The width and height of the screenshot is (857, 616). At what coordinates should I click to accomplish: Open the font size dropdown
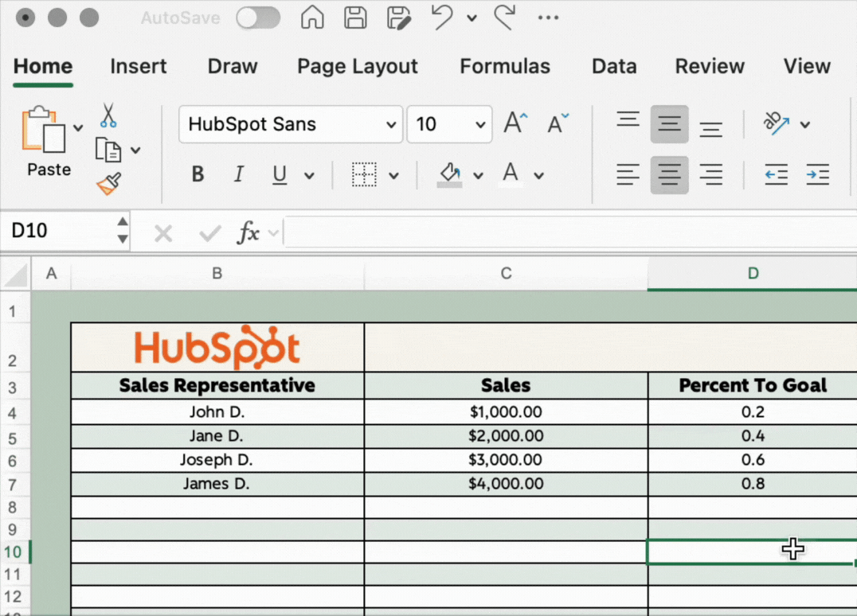pos(480,125)
